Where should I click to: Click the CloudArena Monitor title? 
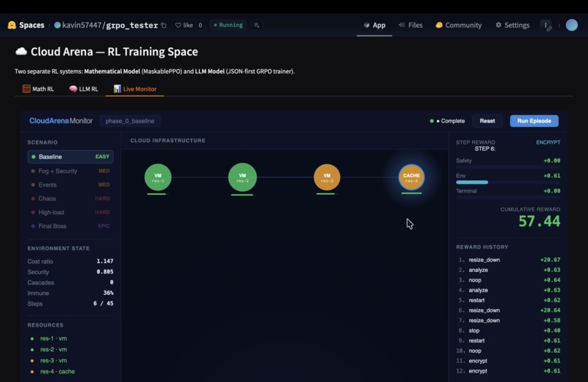[x=61, y=121]
